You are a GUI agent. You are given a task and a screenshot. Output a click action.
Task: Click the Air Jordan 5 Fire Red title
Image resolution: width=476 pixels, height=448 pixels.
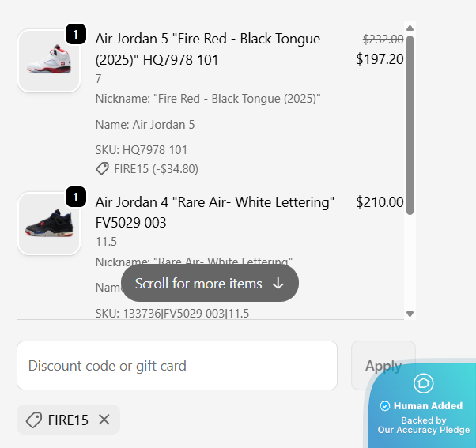pos(208,49)
